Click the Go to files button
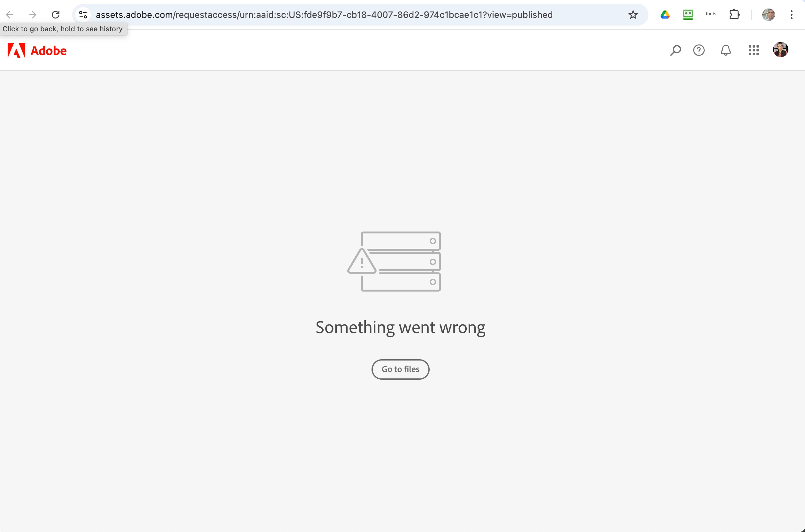805x532 pixels. pos(401,369)
